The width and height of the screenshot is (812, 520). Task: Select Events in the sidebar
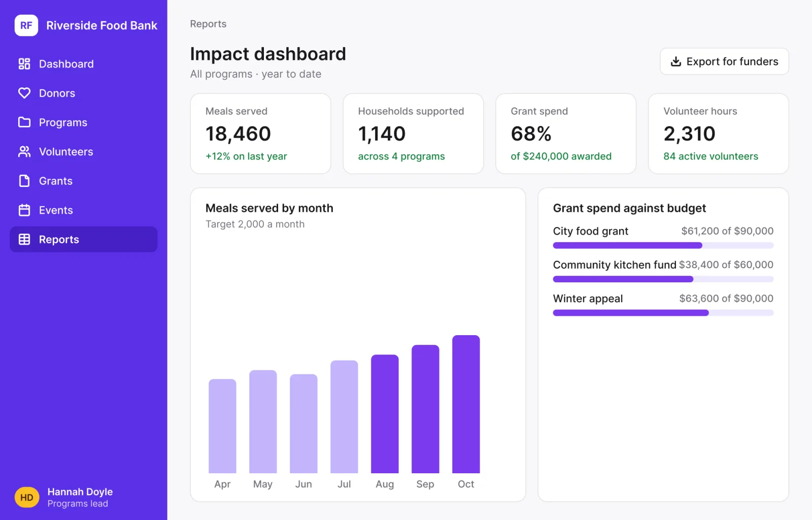pyautogui.click(x=84, y=210)
